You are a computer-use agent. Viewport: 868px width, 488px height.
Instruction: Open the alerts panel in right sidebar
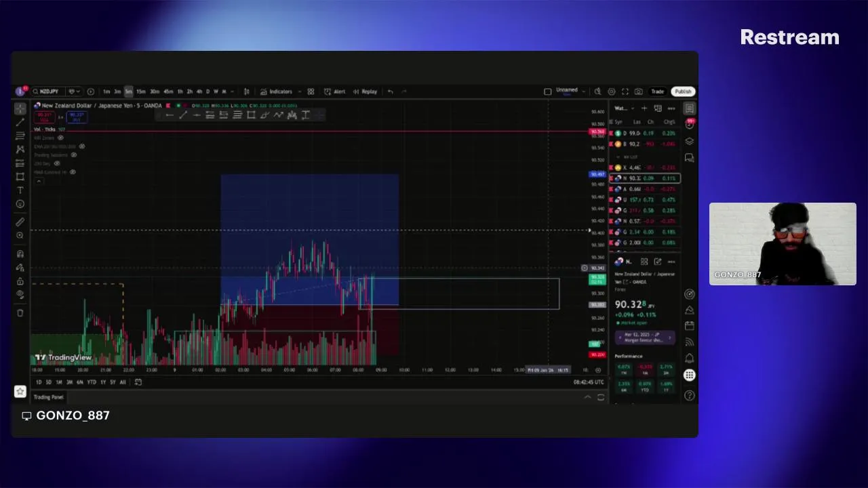[x=690, y=124]
